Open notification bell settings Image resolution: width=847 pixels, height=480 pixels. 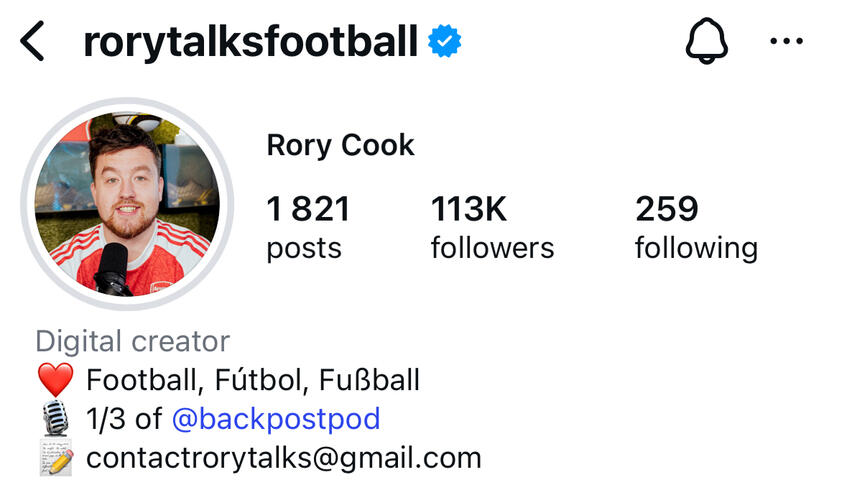pyautogui.click(x=706, y=42)
